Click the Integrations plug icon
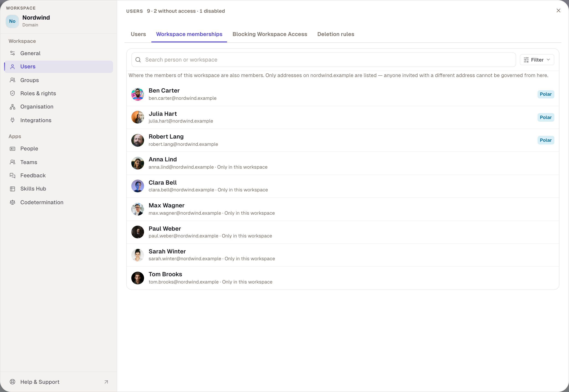 point(13,120)
